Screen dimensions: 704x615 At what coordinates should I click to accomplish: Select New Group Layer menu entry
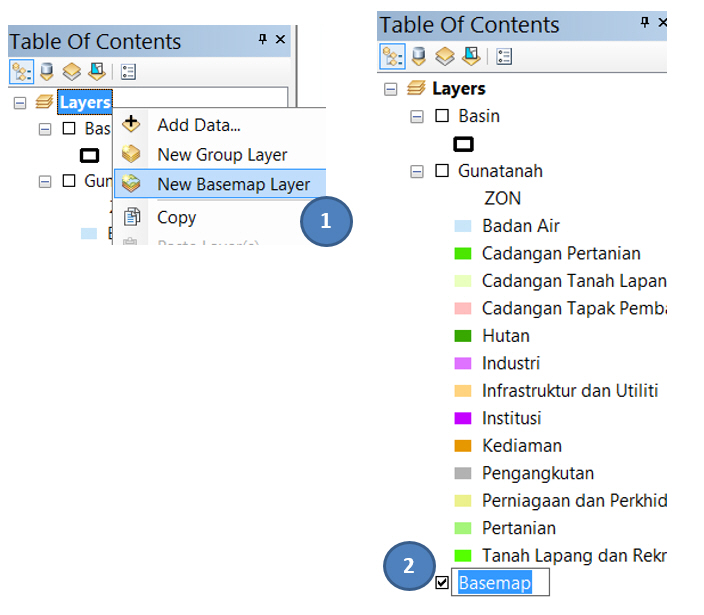tap(221, 155)
